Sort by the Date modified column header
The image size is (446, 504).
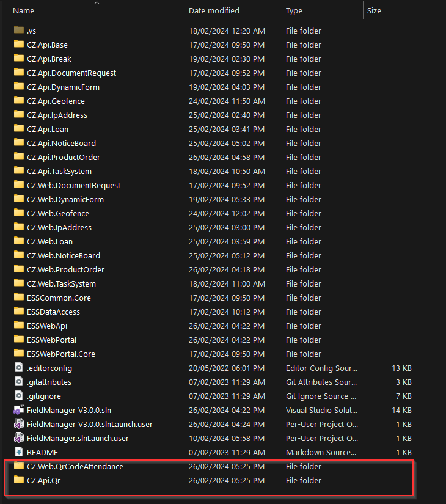214,10
